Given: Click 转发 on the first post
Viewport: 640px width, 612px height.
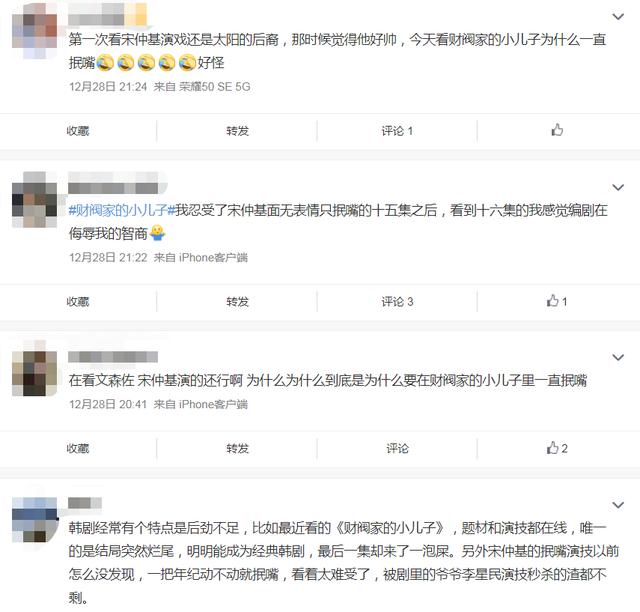Looking at the screenshot, I should pos(238,131).
